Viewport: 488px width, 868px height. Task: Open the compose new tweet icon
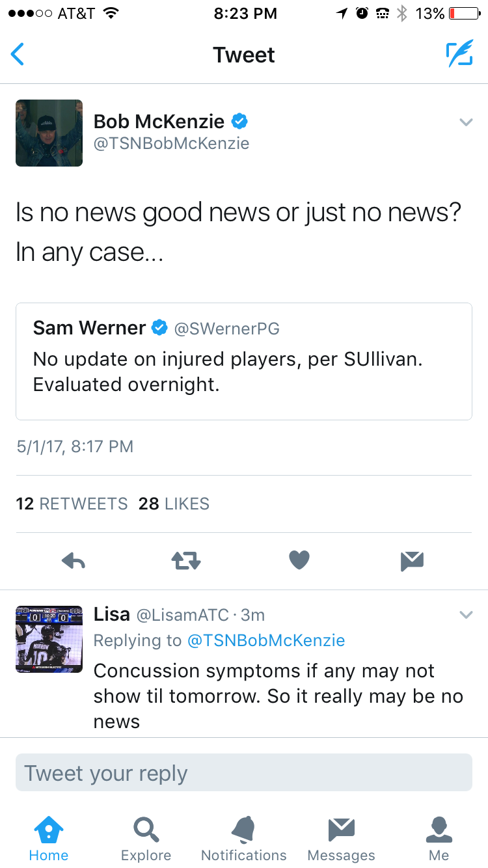tap(459, 55)
